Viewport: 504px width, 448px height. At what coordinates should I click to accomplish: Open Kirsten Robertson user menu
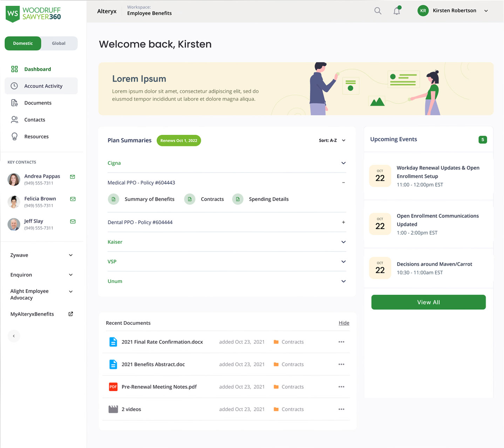(x=486, y=11)
